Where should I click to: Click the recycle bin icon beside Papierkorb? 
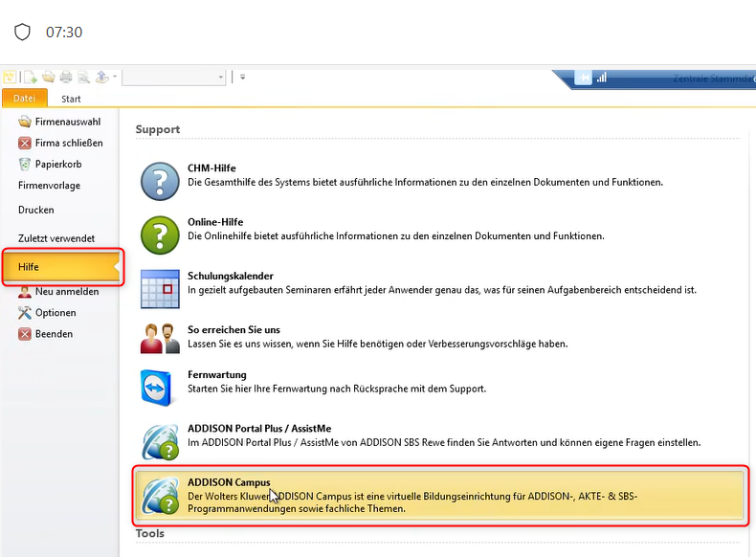tap(25, 164)
